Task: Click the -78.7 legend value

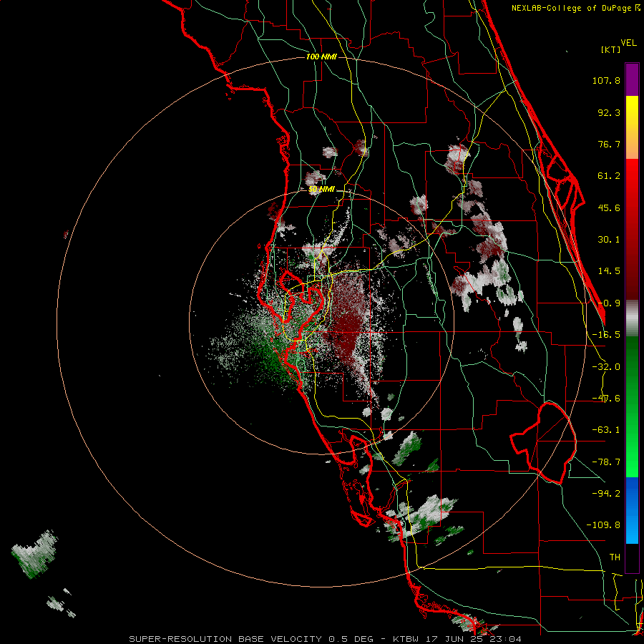Action: (606, 462)
